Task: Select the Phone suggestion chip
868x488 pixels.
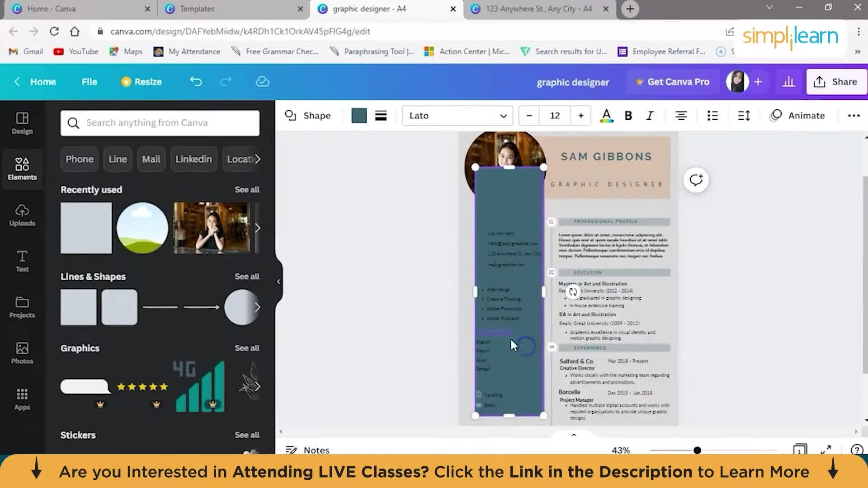Action: 80,159
